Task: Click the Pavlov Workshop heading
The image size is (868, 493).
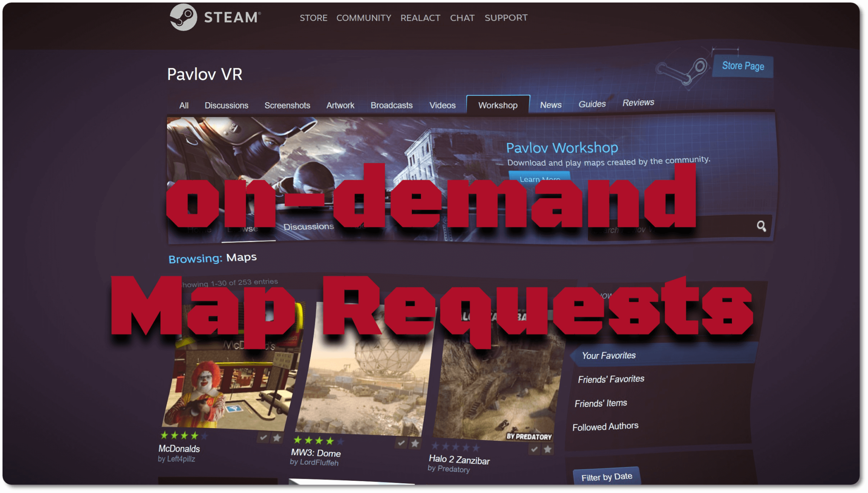Action: click(x=562, y=148)
